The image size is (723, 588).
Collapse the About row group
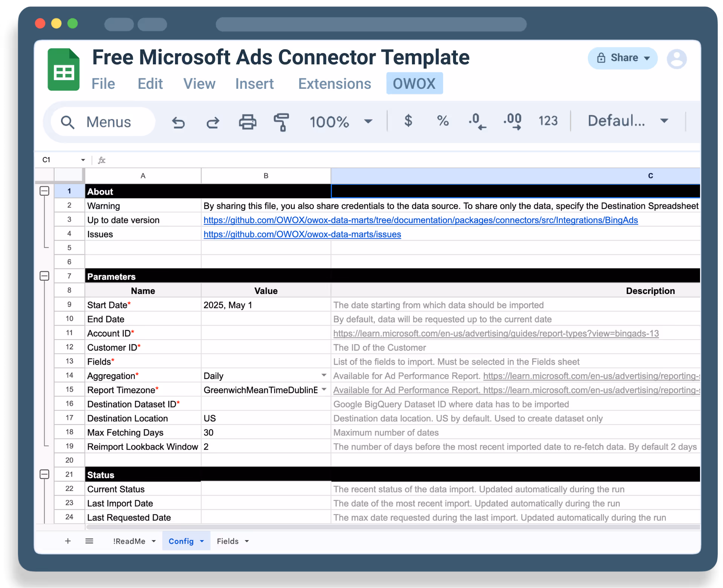click(44, 191)
